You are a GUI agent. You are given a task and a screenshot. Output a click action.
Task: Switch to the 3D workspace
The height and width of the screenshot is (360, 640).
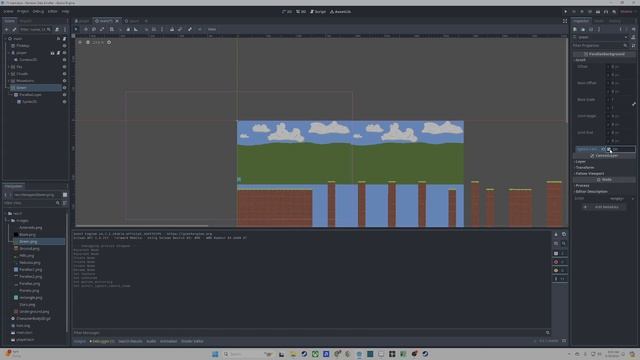pyautogui.click(x=301, y=12)
